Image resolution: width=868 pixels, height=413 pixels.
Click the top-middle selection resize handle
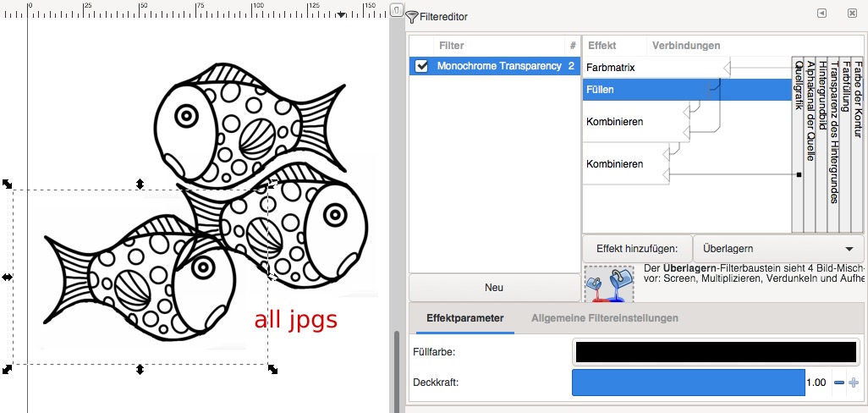coord(140,184)
